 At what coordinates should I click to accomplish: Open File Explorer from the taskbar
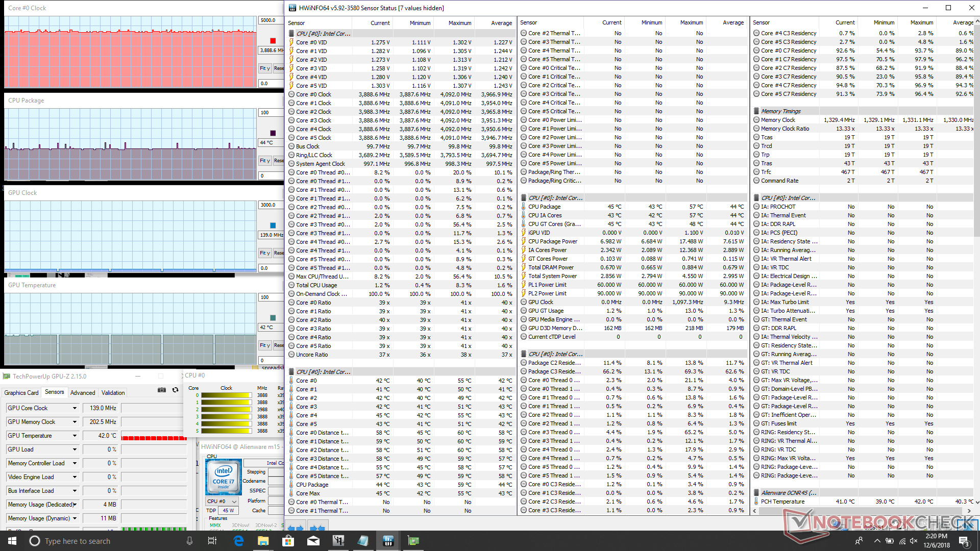[263, 541]
